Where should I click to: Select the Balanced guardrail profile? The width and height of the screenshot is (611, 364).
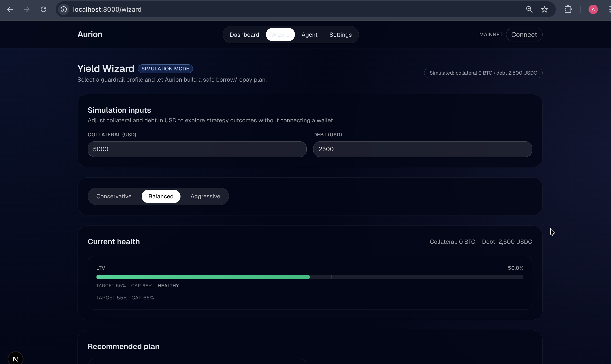161,196
